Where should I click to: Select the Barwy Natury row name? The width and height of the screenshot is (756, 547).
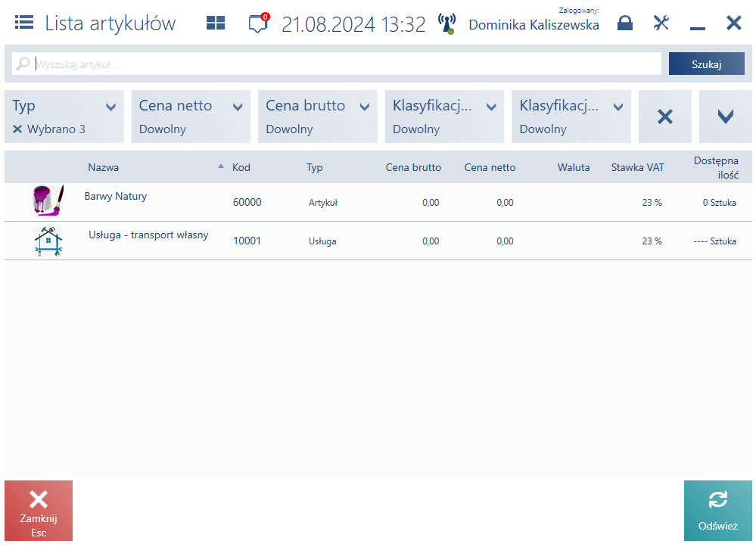[x=116, y=196]
